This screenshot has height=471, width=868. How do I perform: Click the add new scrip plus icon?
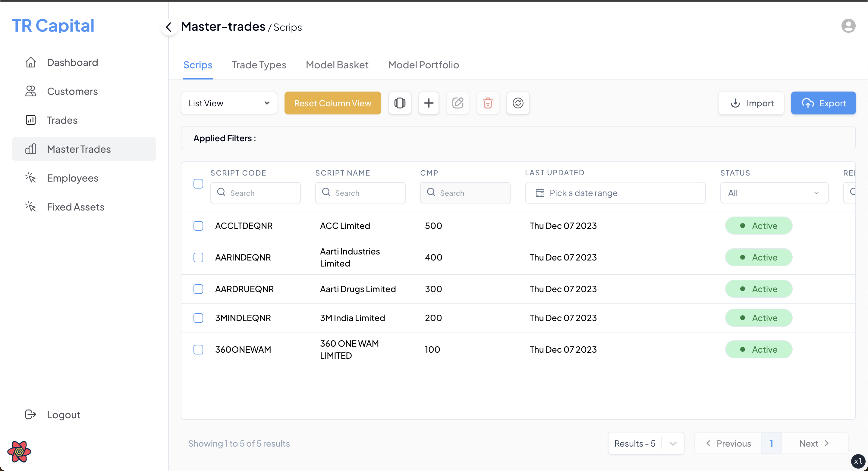(429, 103)
